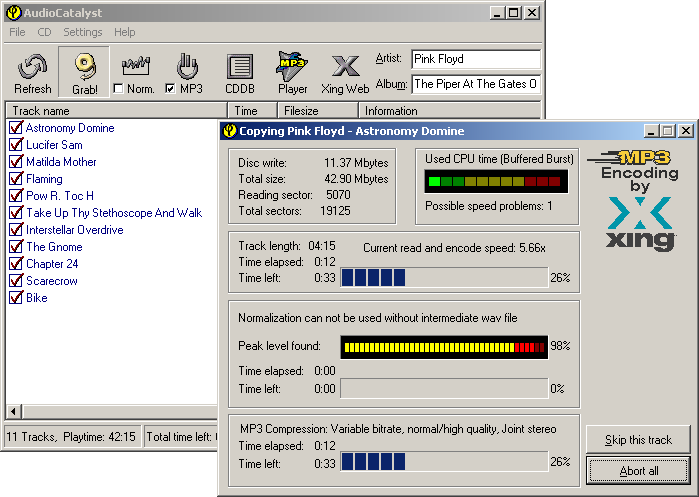699x497 pixels.
Task: Minimize the Copying Pink Floyd dialog
Action: (x=651, y=131)
